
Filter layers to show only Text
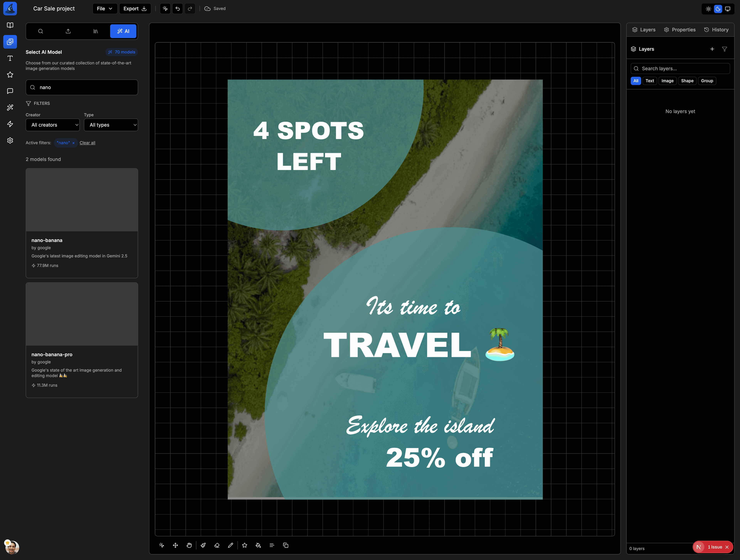pyautogui.click(x=650, y=81)
